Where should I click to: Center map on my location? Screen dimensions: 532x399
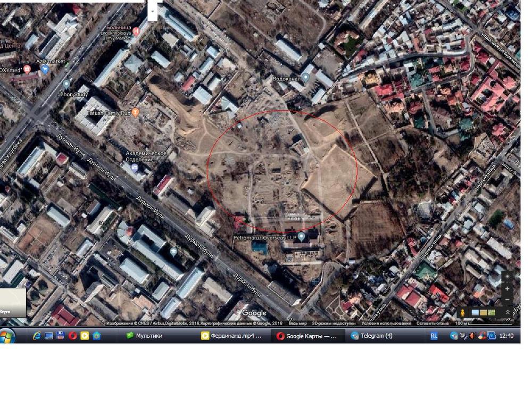tap(508, 276)
